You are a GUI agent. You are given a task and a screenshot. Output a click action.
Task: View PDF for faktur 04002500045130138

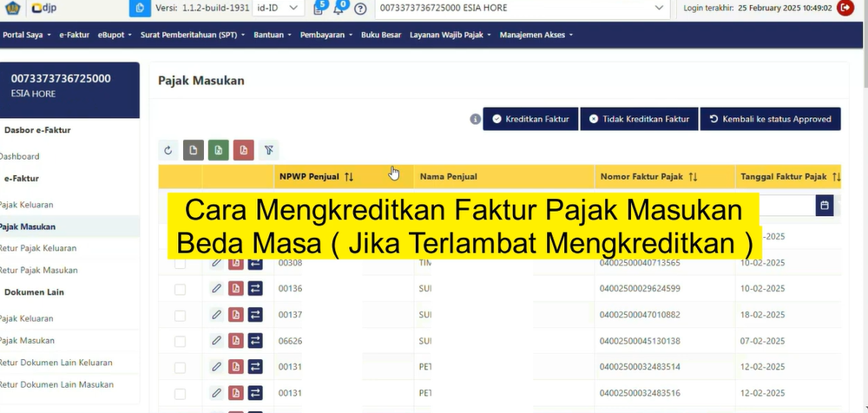pyautogui.click(x=236, y=341)
